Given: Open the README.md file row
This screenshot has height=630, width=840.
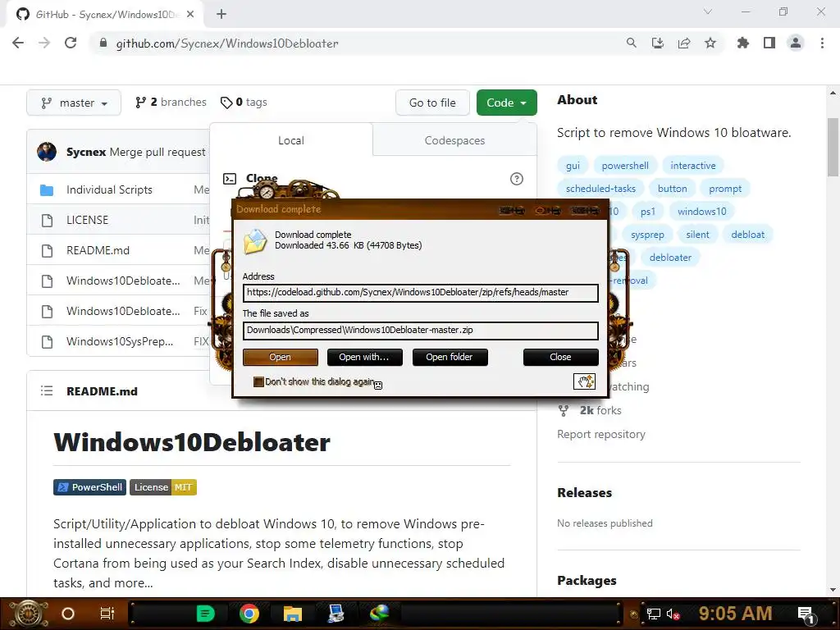Looking at the screenshot, I should tap(98, 250).
